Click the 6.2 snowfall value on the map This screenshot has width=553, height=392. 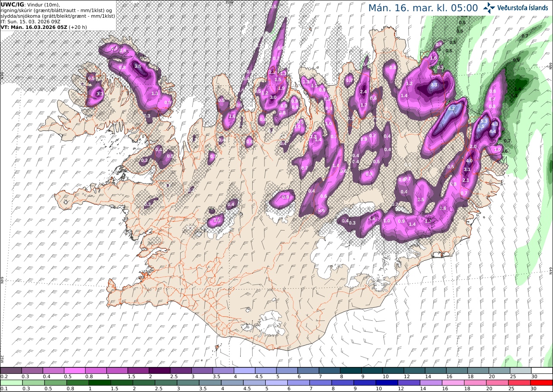click(x=452, y=109)
